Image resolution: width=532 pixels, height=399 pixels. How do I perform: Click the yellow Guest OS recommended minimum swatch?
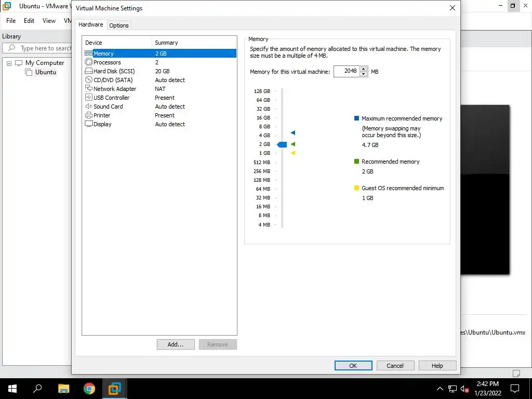point(356,188)
